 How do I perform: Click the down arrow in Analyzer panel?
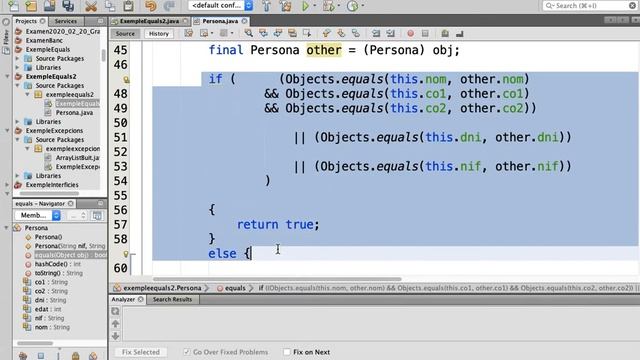(116, 336)
